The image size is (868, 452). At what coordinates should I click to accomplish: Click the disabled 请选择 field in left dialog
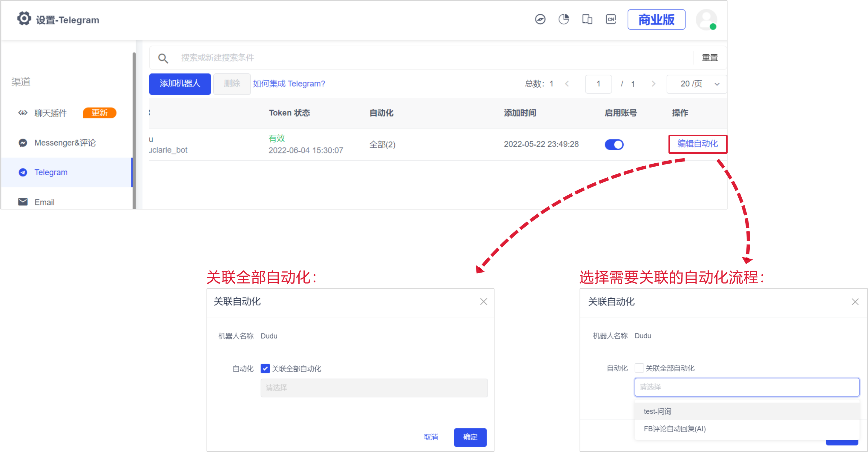pos(374,388)
